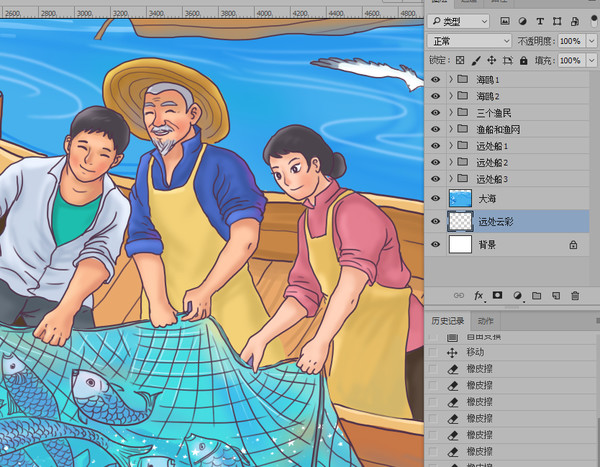Add a layer mask

click(x=497, y=295)
